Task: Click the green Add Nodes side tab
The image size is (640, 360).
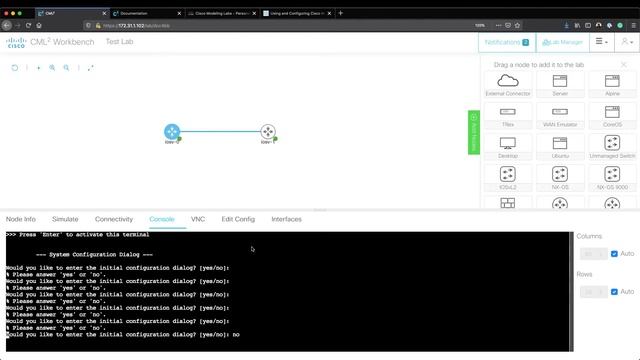Action: [474, 133]
